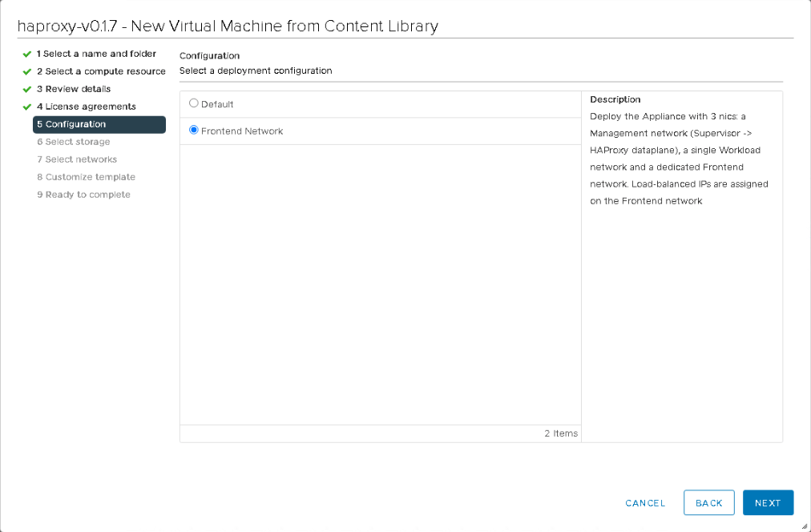The image size is (811, 532).
Task: Select the Frontend Network radio button
Action: tap(193, 131)
